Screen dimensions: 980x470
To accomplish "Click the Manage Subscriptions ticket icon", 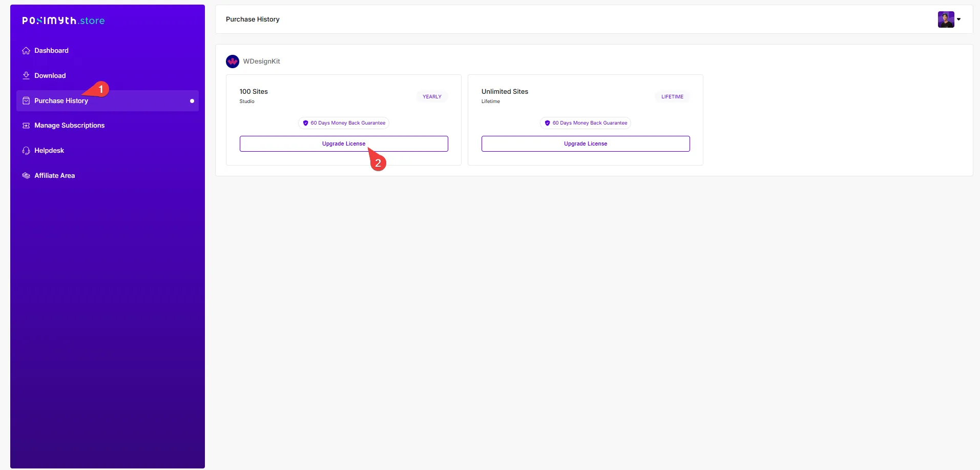I will tap(26, 126).
